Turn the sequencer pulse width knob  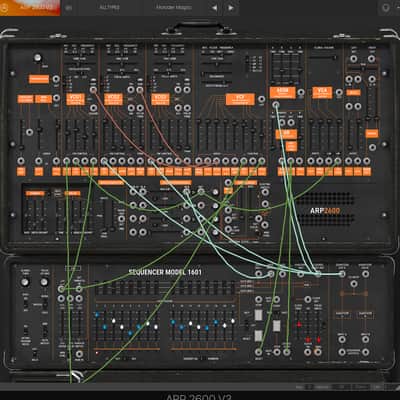(x=44, y=282)
